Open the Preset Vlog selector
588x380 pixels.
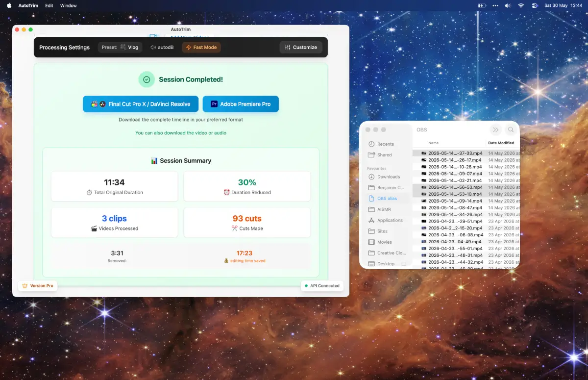pyautogui.click(x=120, y=48)
